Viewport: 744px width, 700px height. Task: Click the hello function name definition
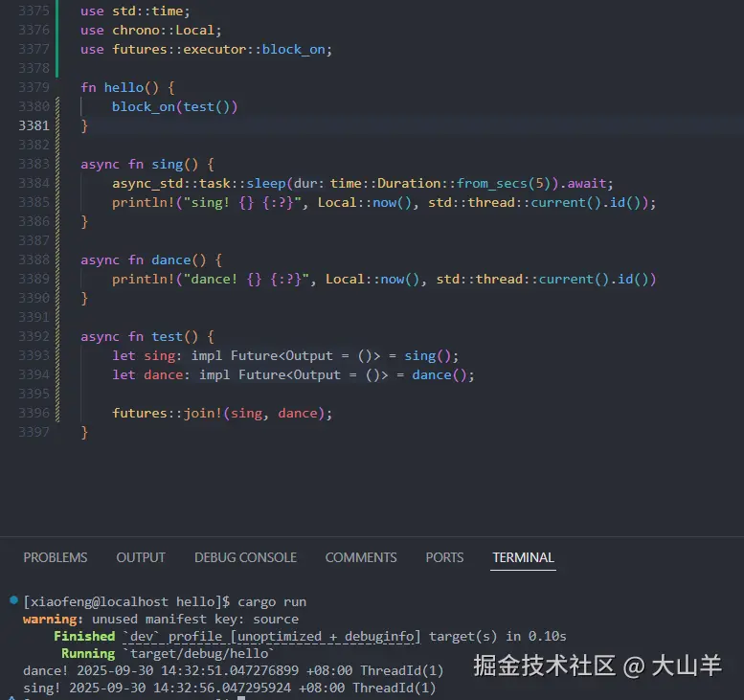click(124, 87)
